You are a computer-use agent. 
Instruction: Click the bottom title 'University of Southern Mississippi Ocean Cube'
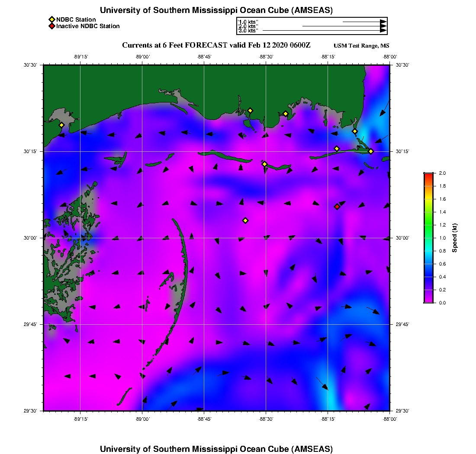tap(194, 449)
